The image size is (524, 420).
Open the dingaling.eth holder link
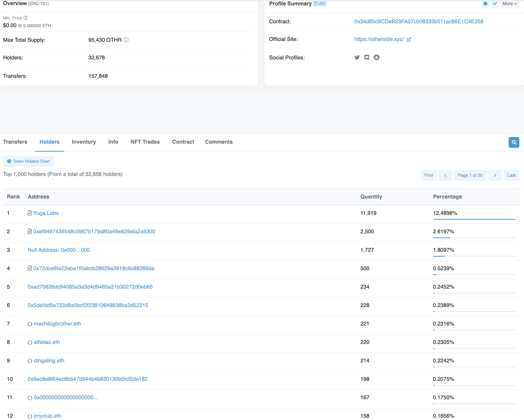pyautogui.click(x=49, y=361)
